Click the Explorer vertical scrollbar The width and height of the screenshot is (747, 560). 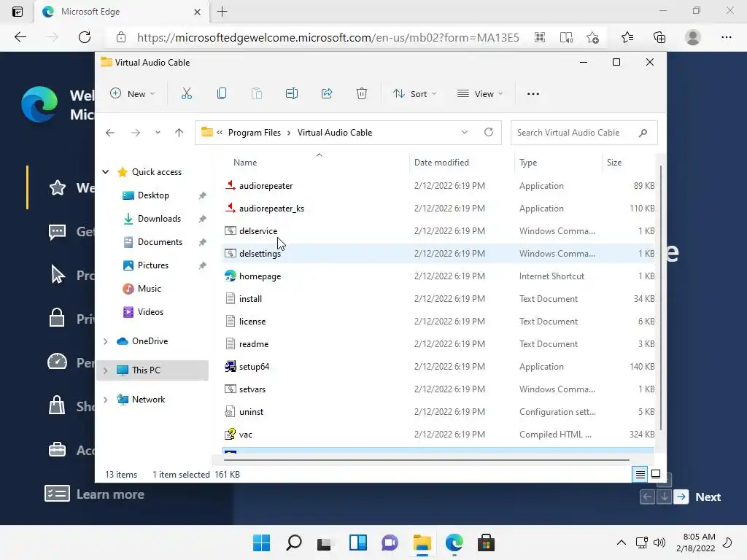[x=661, y=297]
